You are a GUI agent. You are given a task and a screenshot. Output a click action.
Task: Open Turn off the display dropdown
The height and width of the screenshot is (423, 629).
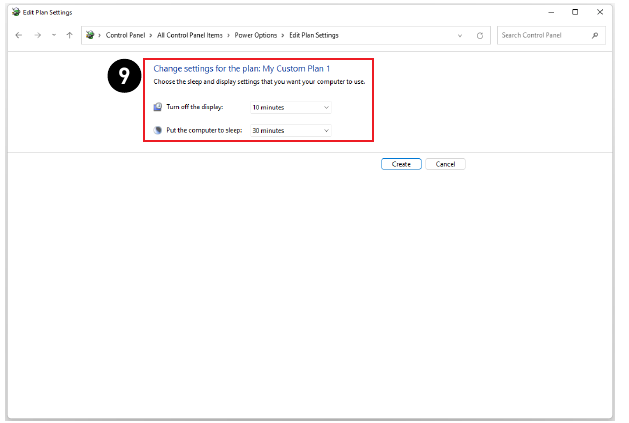[x=291, y=108]
